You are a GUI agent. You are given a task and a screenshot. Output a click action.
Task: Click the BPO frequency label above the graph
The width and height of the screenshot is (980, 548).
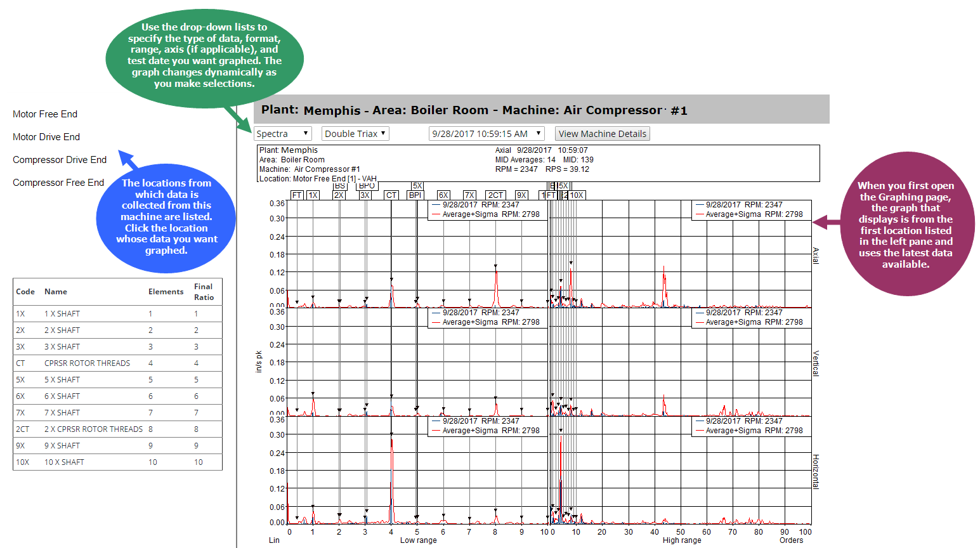[x=367, y=186]
